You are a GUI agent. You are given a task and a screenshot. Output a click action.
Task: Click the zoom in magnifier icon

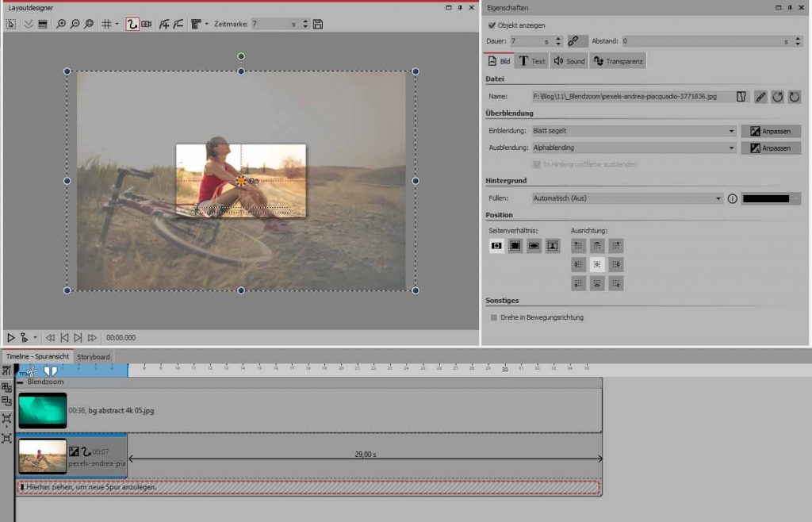(61, 25)
